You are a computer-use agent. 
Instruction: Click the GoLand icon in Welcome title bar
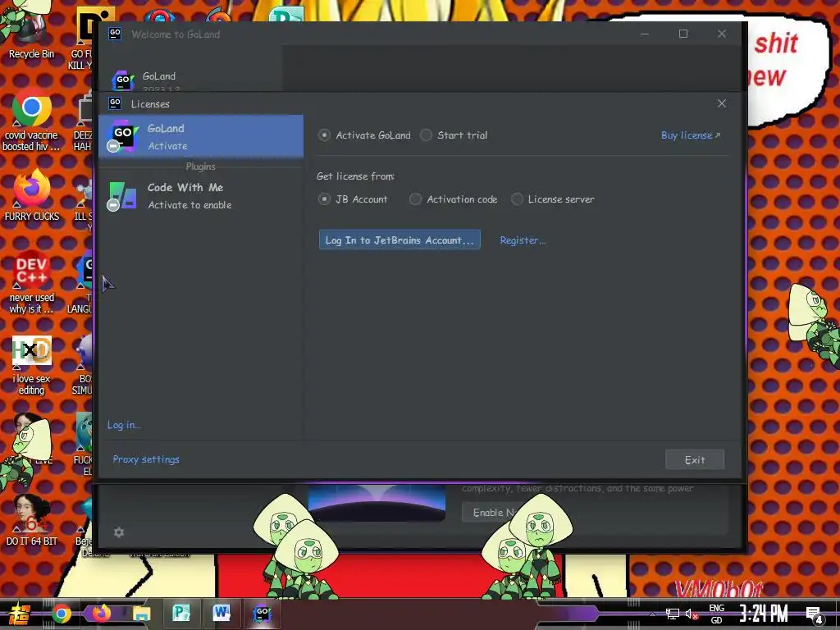(115, 34)
